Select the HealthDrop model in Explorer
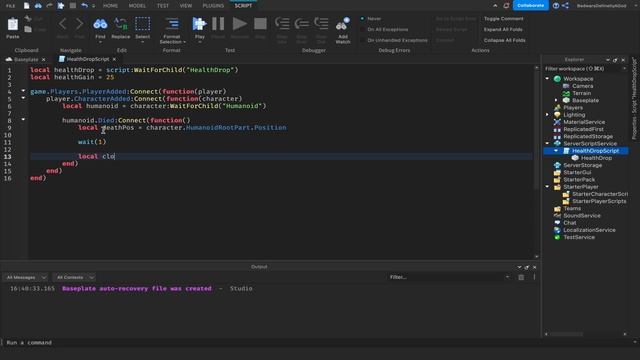 (x=596, y=158)
